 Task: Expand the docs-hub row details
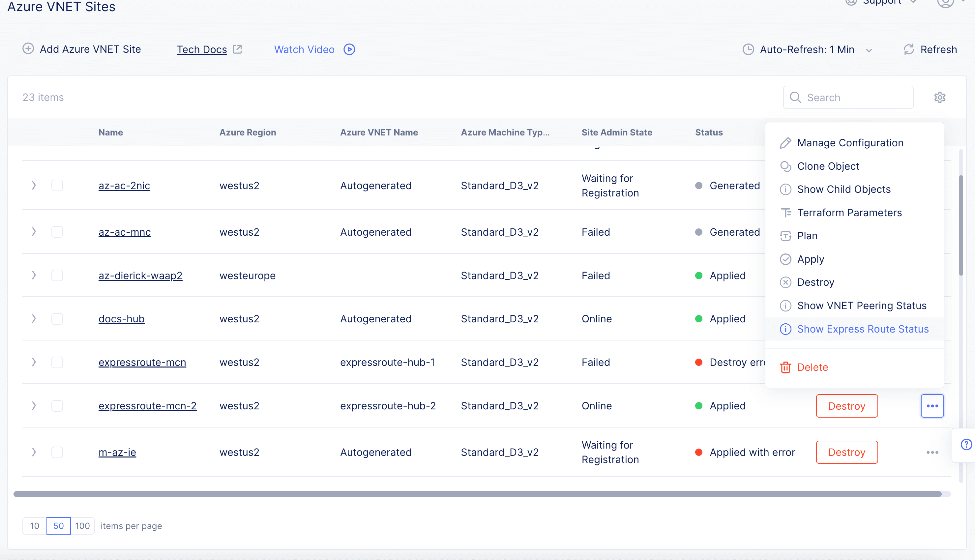click(34, 319)
